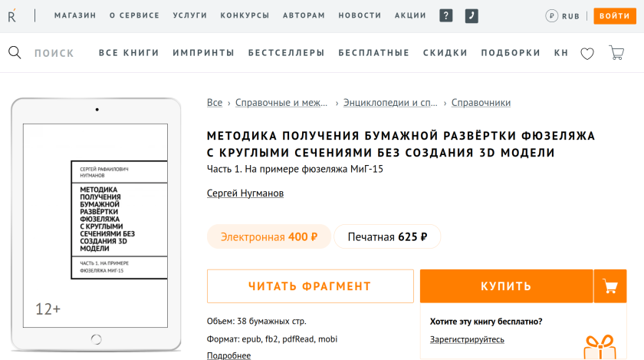The width and height of the screenshot is (644, 360).
Task: Click Справочники breadcrumb link
Action: pos(481,102)
